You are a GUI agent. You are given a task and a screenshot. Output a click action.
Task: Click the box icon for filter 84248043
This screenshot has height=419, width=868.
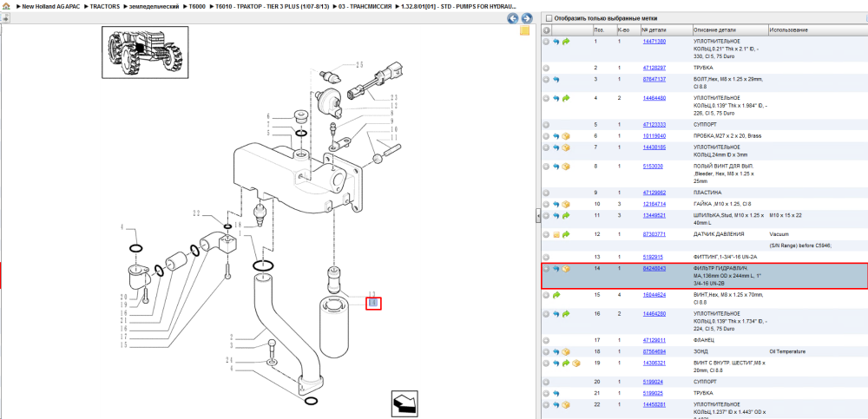(566, 269)
